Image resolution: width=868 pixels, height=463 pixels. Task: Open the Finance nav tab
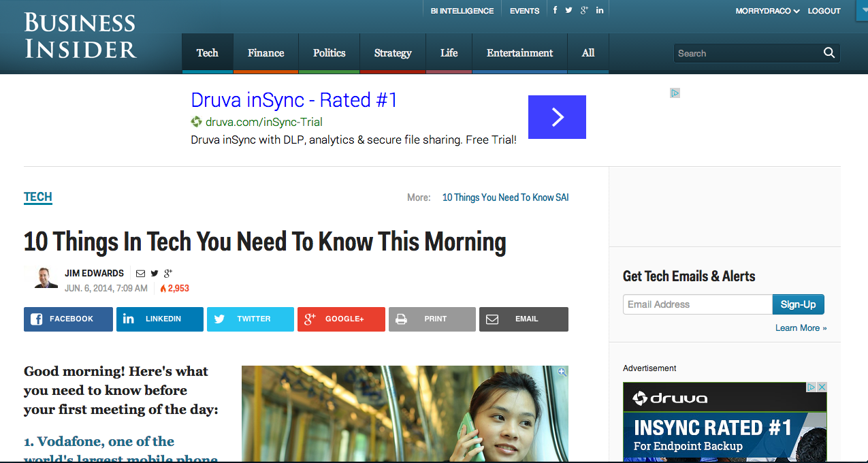[266, 53]
